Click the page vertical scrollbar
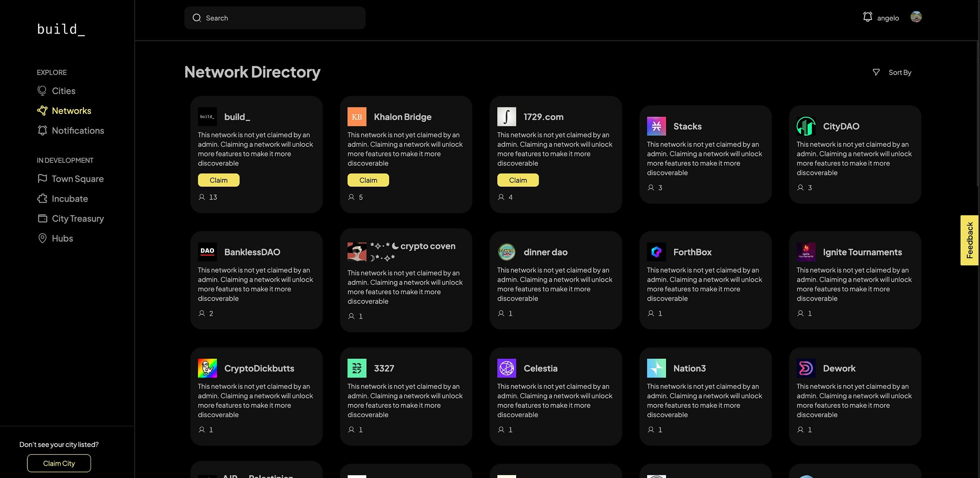980x478 pixels. 977,114
